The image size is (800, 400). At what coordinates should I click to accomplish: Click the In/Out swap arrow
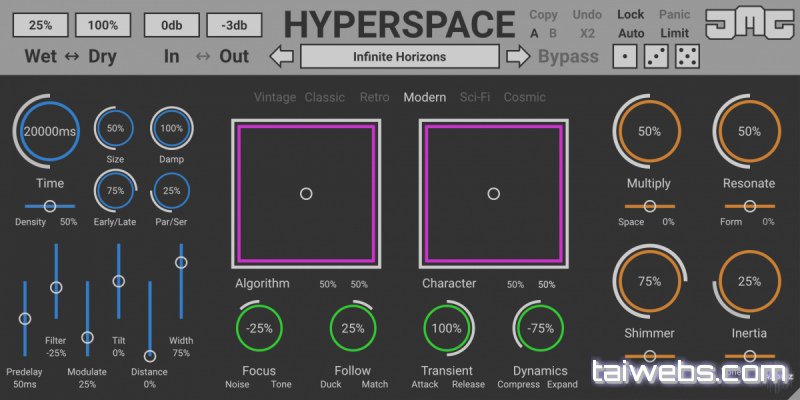coord(200,57)
